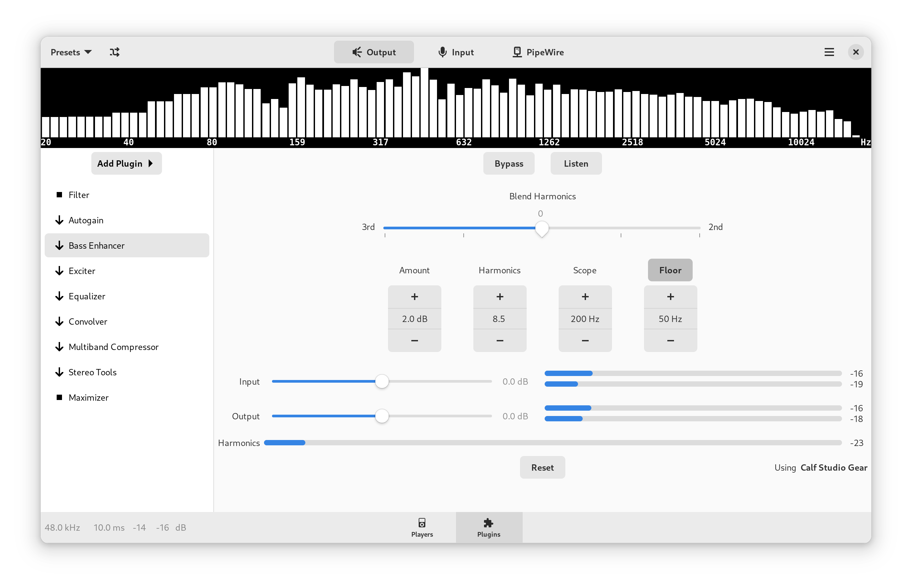This screenshot has height=588, width=912.
Task: Click the Players tab icon
Action: [422, 523]
